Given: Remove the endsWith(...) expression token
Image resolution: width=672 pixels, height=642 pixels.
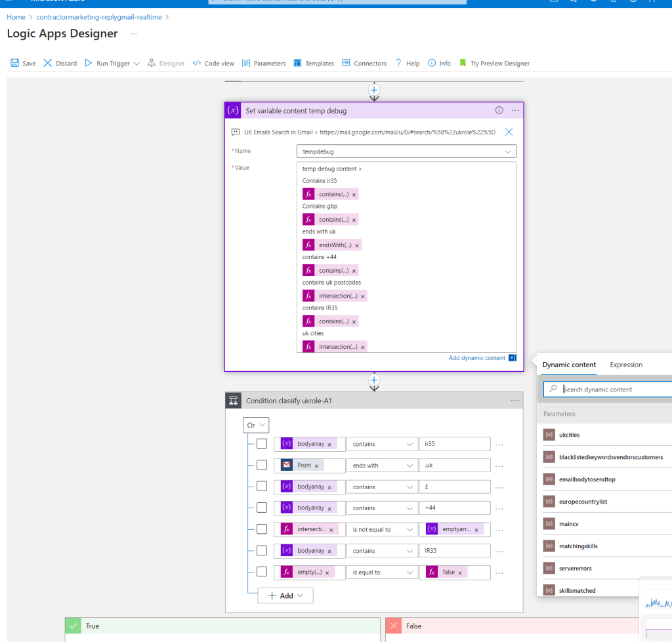Looking at the screenshot, I should tap(356, 245).
